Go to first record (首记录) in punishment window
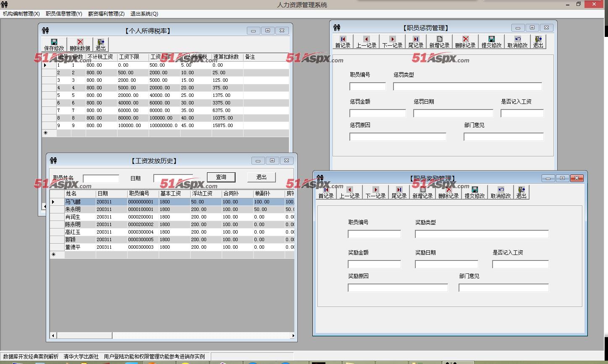 click(x=343, y=42)
